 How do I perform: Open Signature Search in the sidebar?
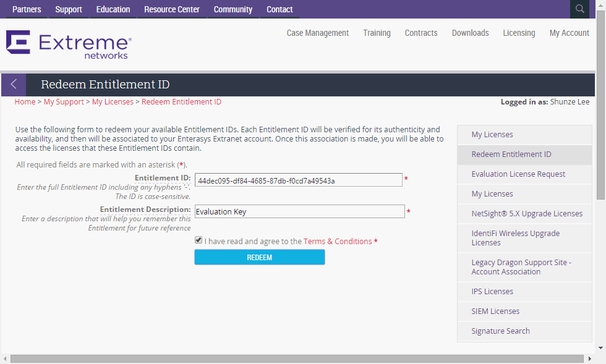point(524,331)
